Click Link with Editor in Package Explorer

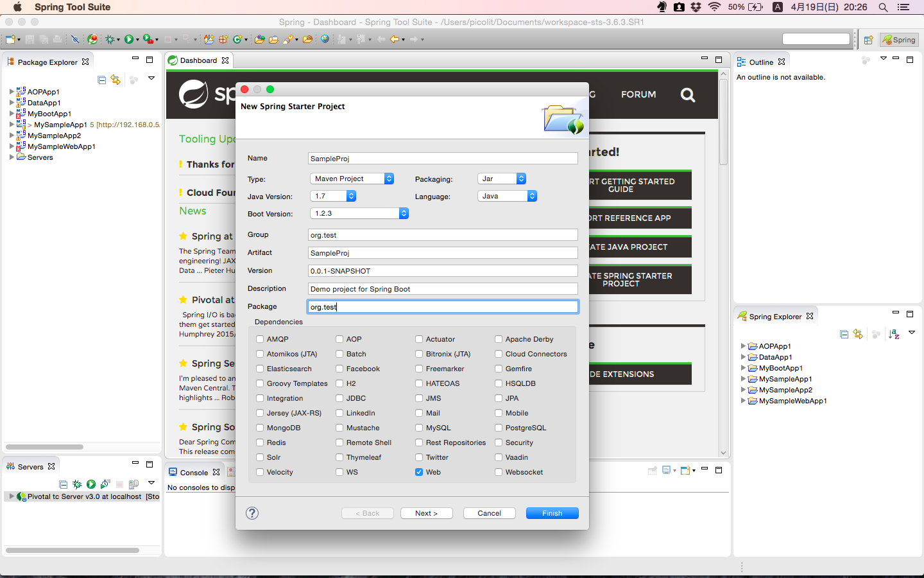coord(116,80)
